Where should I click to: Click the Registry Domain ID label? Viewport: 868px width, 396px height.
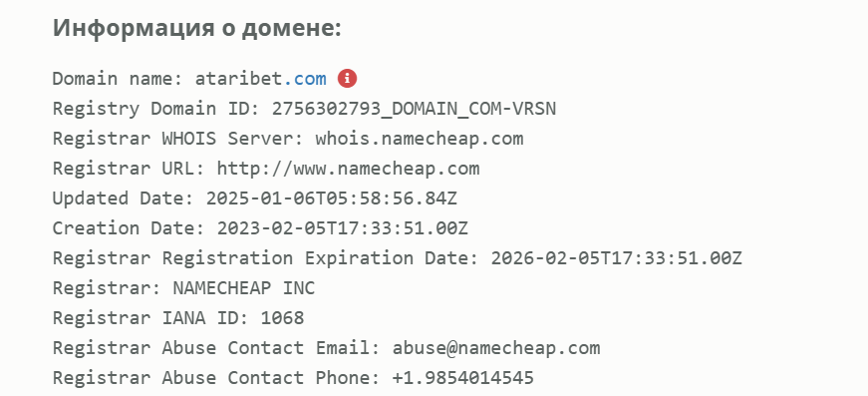156,109
